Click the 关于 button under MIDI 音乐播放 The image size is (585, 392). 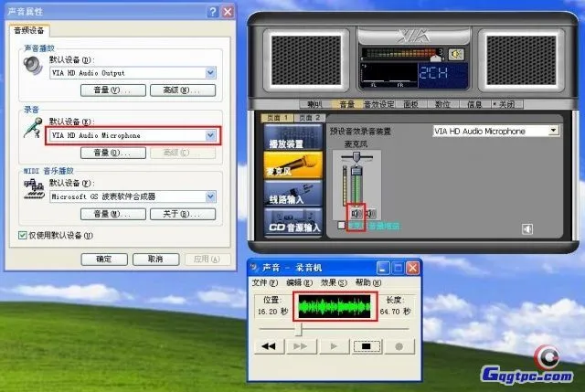(183, 214)
